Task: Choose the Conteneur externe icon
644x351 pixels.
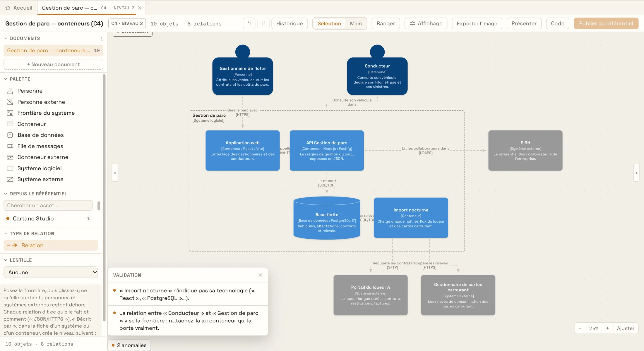Action: coord(10,157)
